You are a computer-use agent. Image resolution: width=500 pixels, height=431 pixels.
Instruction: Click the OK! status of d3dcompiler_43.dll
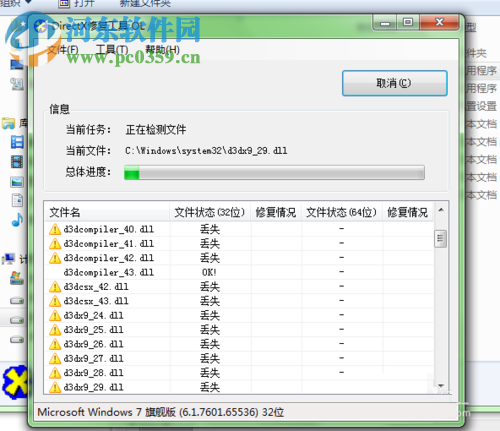[209, 272]
